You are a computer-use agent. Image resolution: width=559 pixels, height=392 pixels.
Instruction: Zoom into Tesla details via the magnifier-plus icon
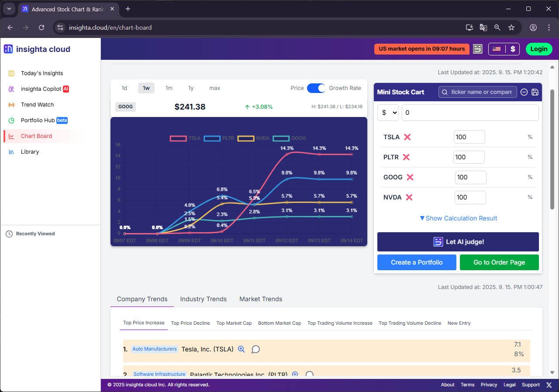[x=241, y=349]
